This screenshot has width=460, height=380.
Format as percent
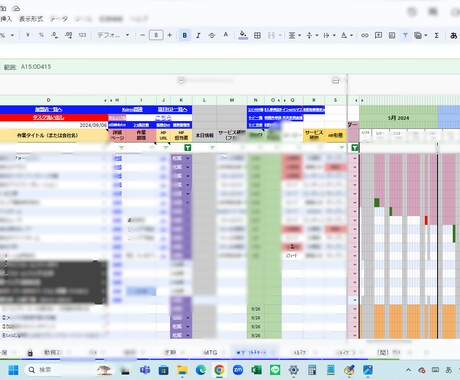click(41, 35)
